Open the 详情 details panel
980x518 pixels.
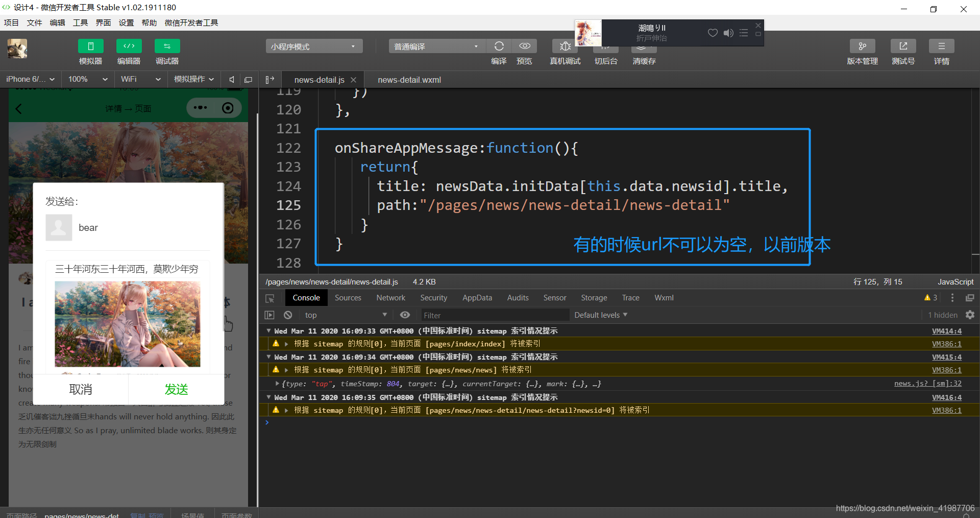tap(942, 46)
